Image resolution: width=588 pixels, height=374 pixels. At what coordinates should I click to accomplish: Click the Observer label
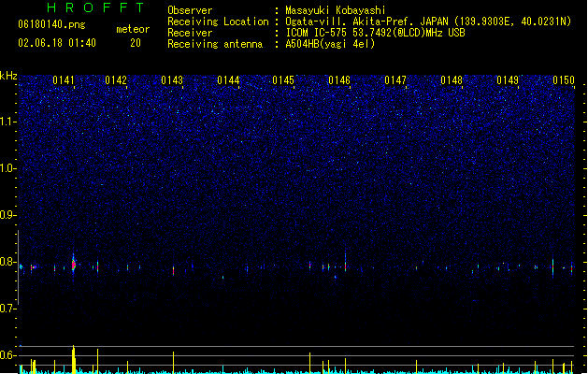190,10
